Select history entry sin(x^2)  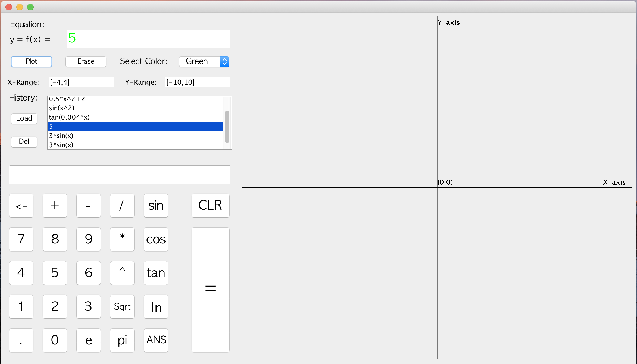[x=135, y=108]
